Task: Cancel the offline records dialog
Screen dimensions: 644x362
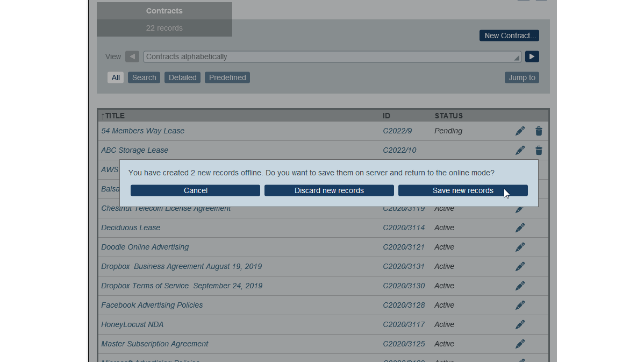Action: (195, 190)
